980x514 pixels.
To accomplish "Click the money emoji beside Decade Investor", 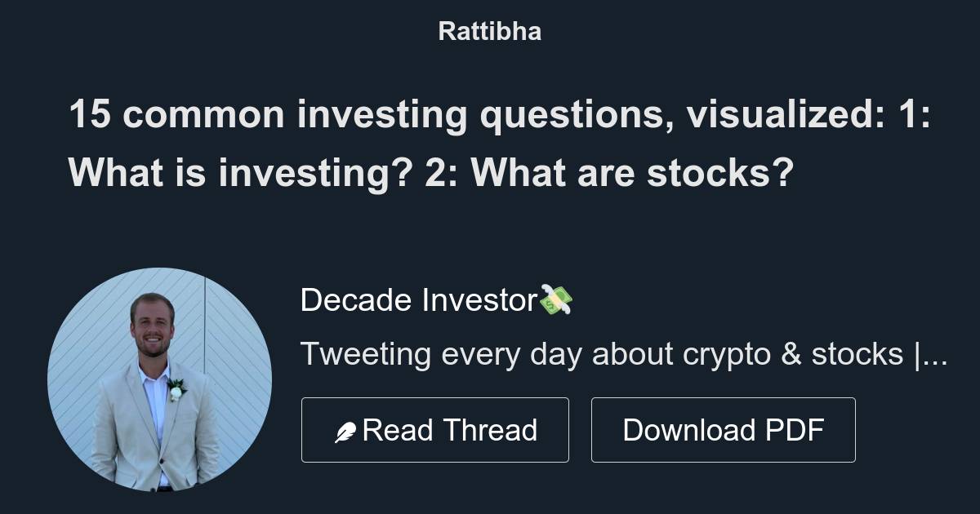I will pos(559,300).
